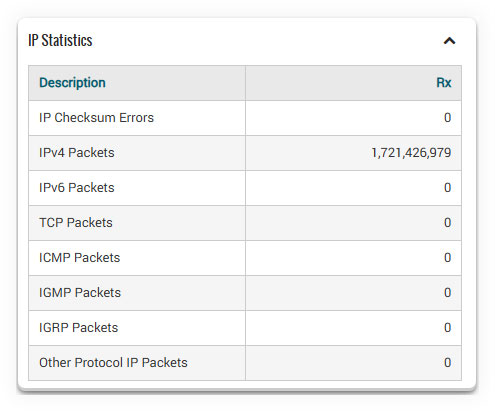Image resolution: width=495 pixels, height=411 pixels.
Task: Select the ICMP Packets row label
Action: 79,258
